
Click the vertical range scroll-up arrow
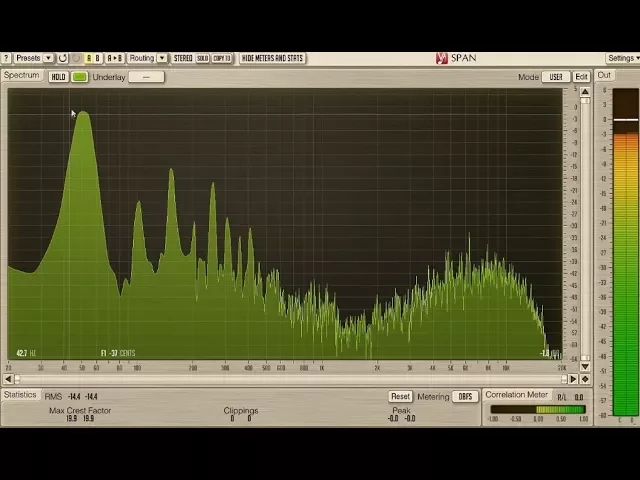pos(585,92)
